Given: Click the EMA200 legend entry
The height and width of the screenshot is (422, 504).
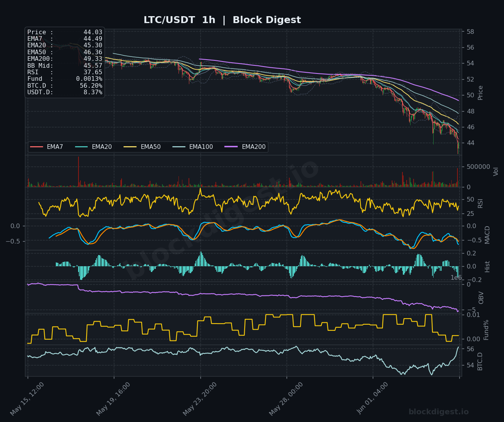Looking at the screenshot, I should (x=245, y=147).
